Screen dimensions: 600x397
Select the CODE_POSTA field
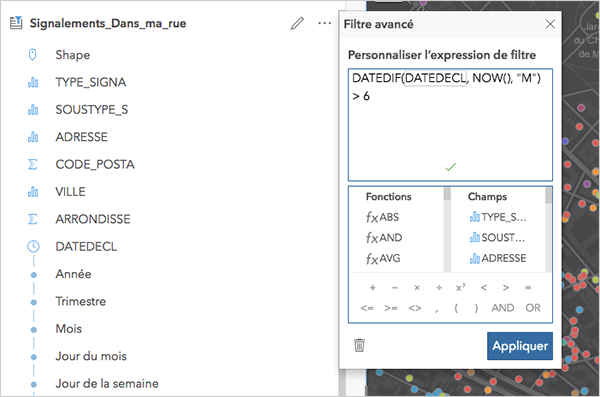point(95,165)
